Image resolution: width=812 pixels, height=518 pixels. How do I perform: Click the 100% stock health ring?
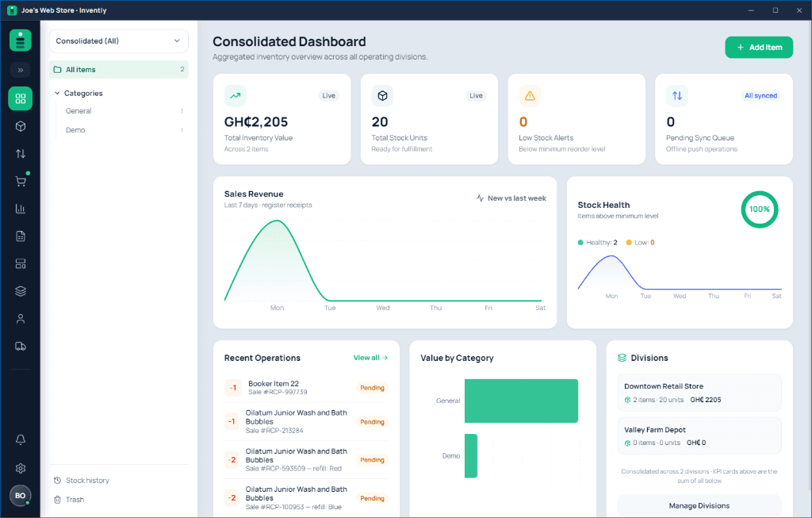tap(759, 209)
